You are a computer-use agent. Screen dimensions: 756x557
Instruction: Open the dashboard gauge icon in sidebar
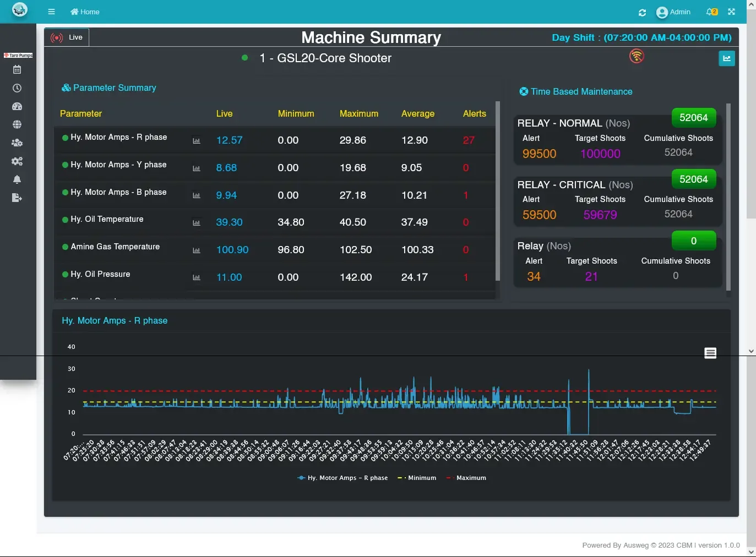(x=17, y=106)
